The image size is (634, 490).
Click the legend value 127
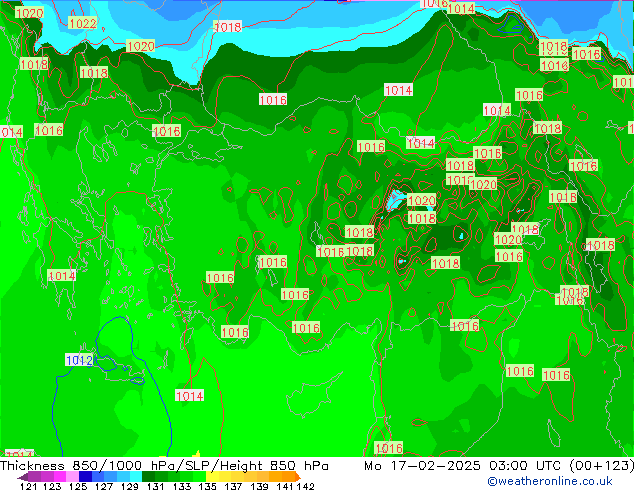[x=104, y=486]
